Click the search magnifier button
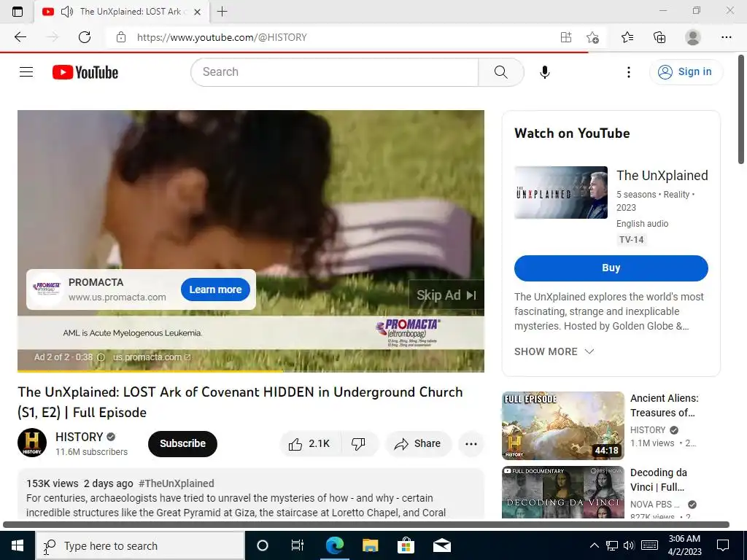Viewport: 747px width, 560px height. point(500,72)
